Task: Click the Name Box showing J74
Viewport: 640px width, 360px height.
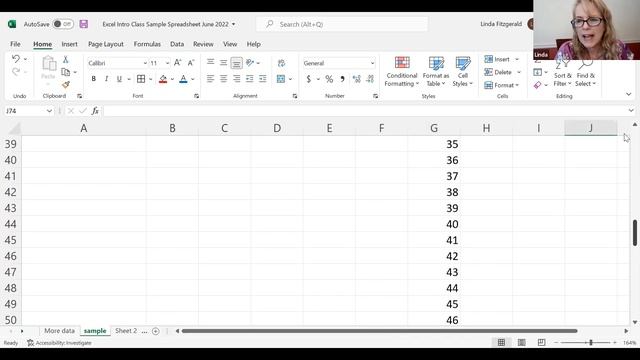Action: tap(29, 111)
